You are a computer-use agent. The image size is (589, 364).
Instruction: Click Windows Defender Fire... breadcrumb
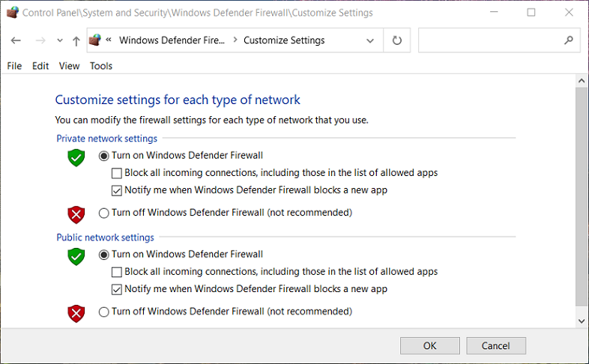tap(172, 40)
